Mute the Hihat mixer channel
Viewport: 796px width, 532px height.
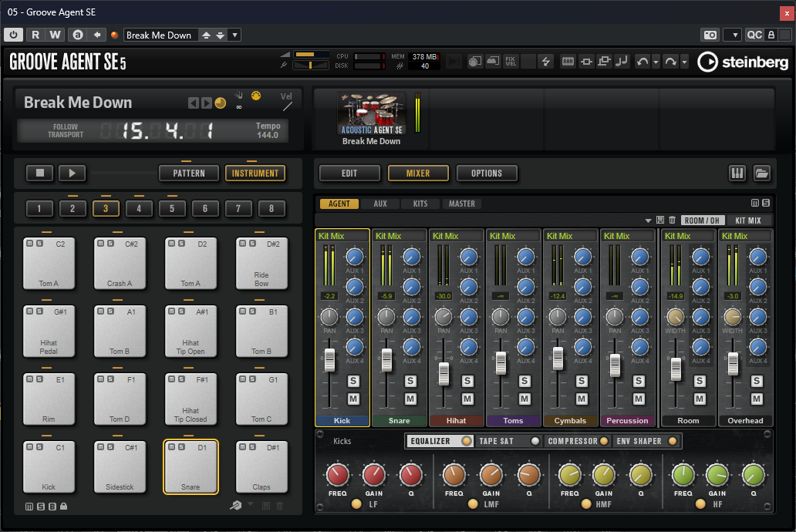coord(467,399)
